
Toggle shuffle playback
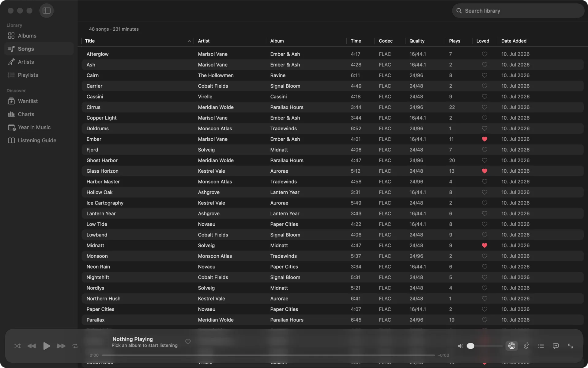(17, 346)
